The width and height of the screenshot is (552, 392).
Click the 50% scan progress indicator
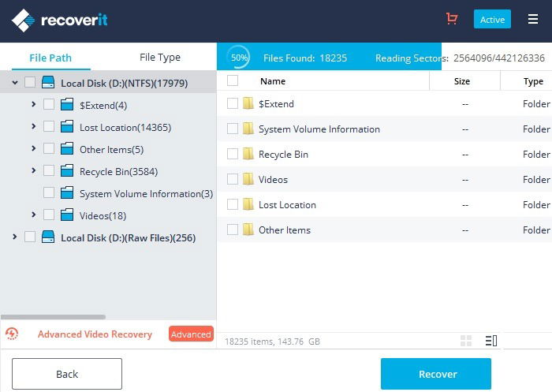point(239,57)
